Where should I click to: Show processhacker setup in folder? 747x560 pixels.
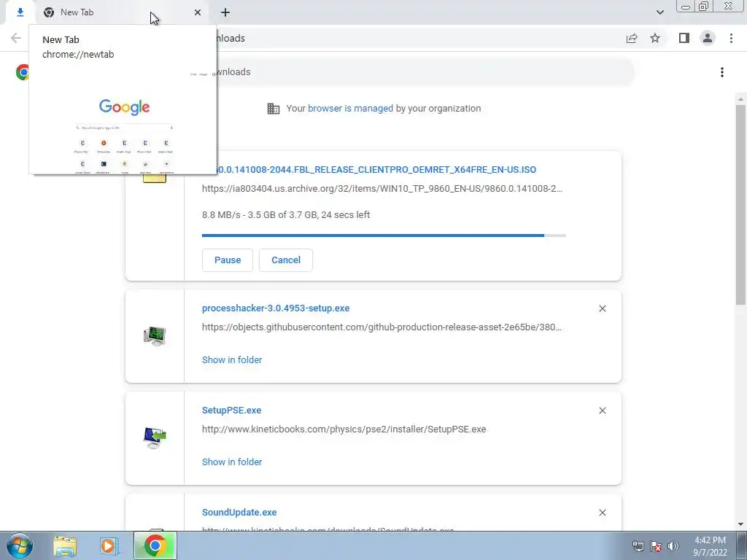click(232, 360)
